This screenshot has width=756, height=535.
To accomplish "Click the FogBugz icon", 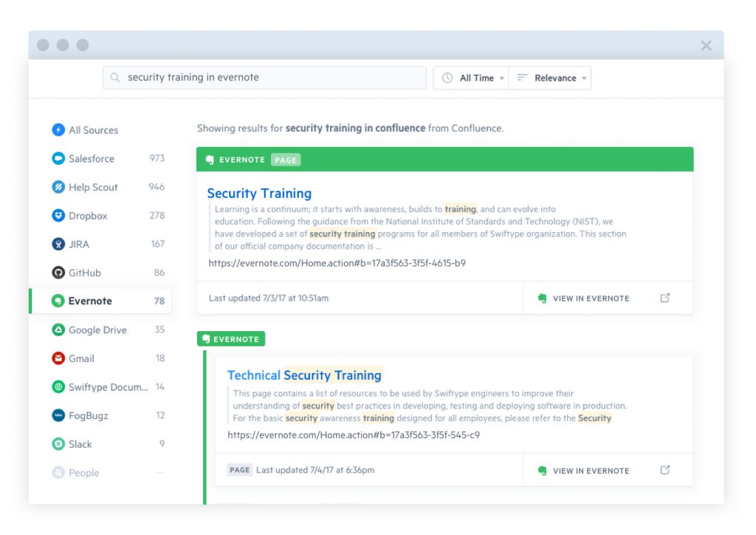I will coord(58,415).
